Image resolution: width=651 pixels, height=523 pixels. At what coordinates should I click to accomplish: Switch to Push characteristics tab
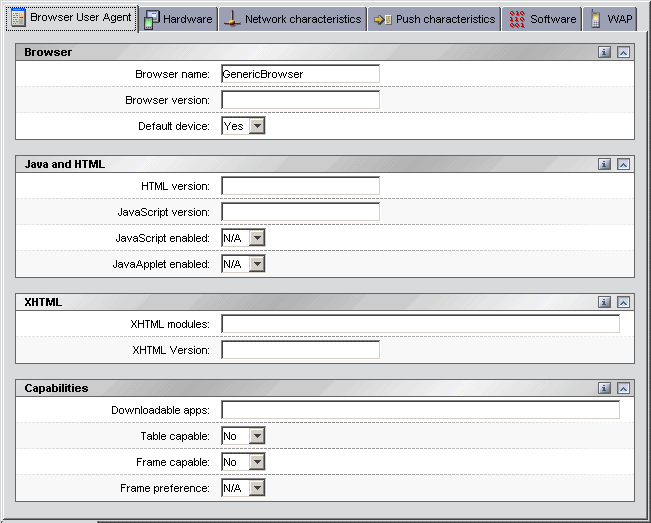tap(434, 19)
